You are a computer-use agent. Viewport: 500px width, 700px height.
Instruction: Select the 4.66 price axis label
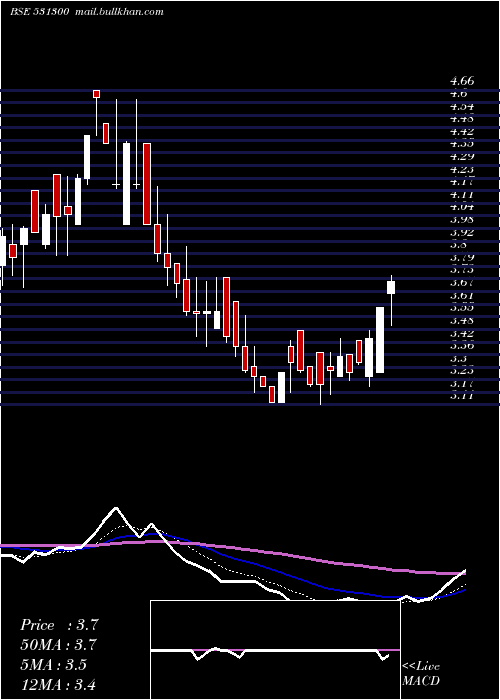point(462,81)
